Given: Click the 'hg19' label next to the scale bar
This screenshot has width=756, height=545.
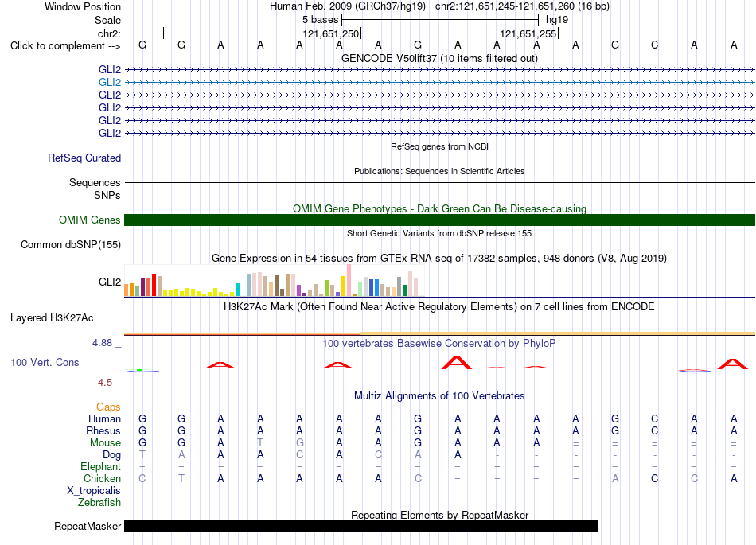Looking at the screenshot, I should point(557,20).
